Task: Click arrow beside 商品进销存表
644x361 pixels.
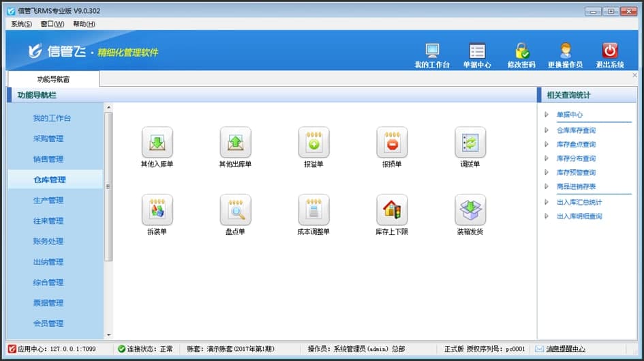Action: (x=547, y=186)
